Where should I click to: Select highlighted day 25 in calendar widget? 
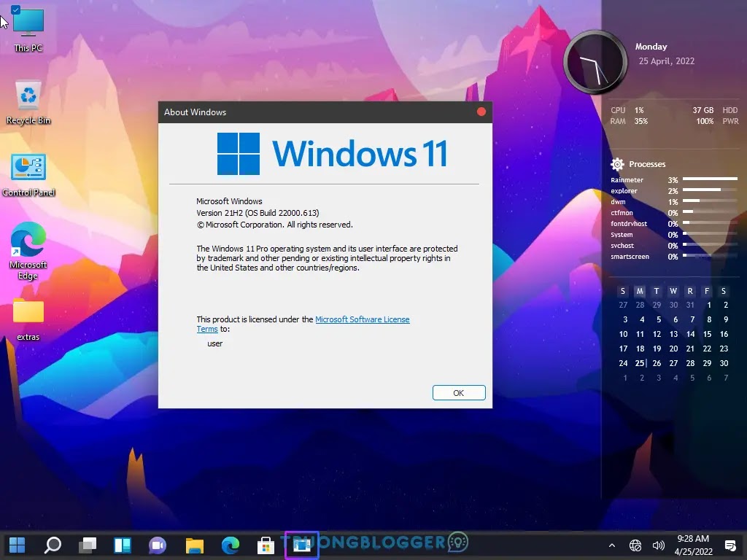click(640, 363)
